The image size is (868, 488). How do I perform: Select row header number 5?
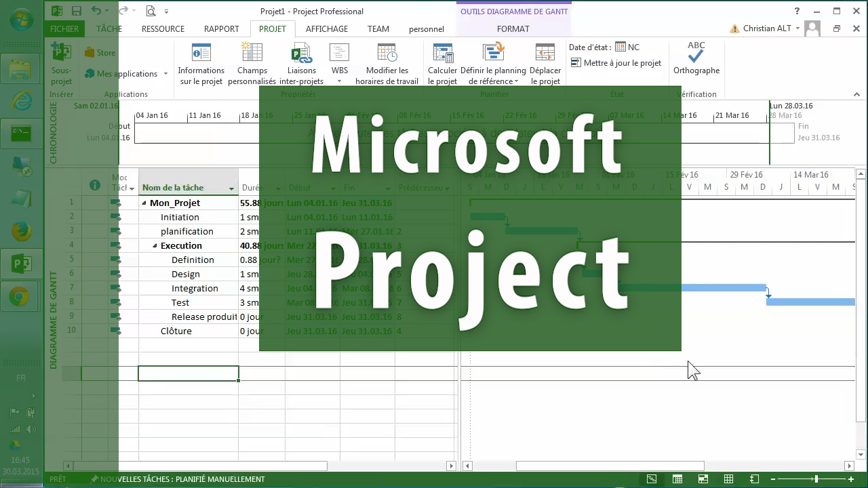(x=71, y=260)
